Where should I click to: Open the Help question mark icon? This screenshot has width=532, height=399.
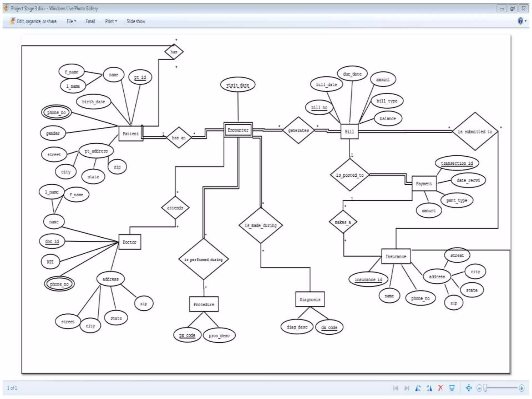point(520,21)
